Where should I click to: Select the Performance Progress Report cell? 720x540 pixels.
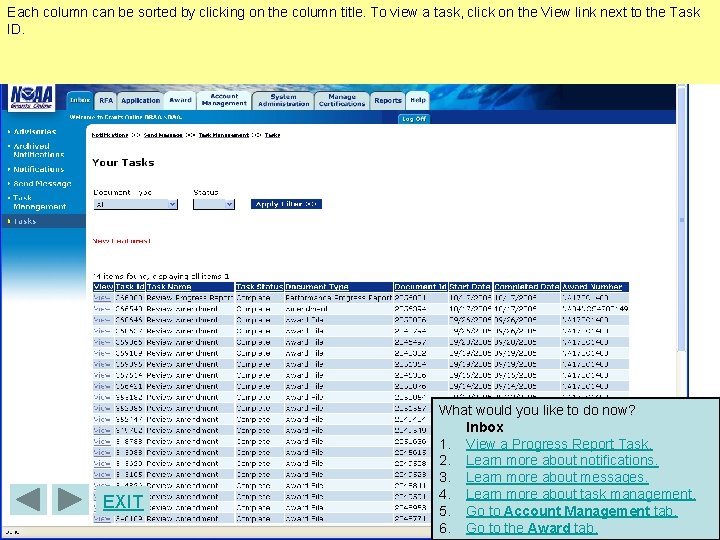click(338, 298)
